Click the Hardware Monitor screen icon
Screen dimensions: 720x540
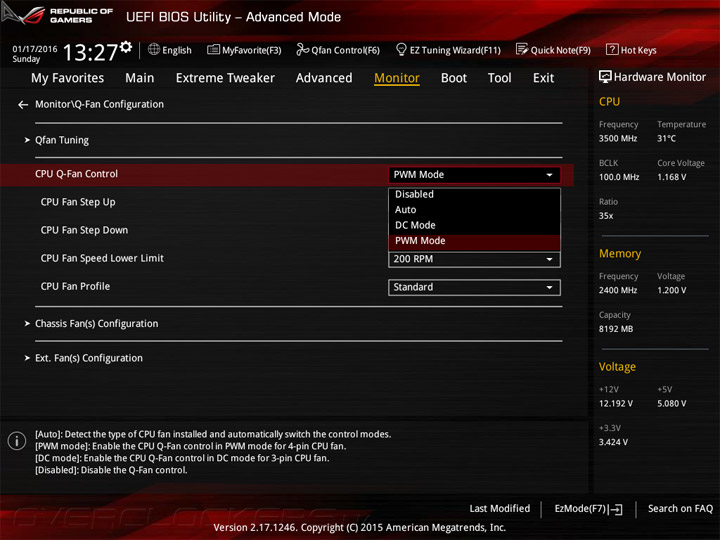tap(605, 77)
